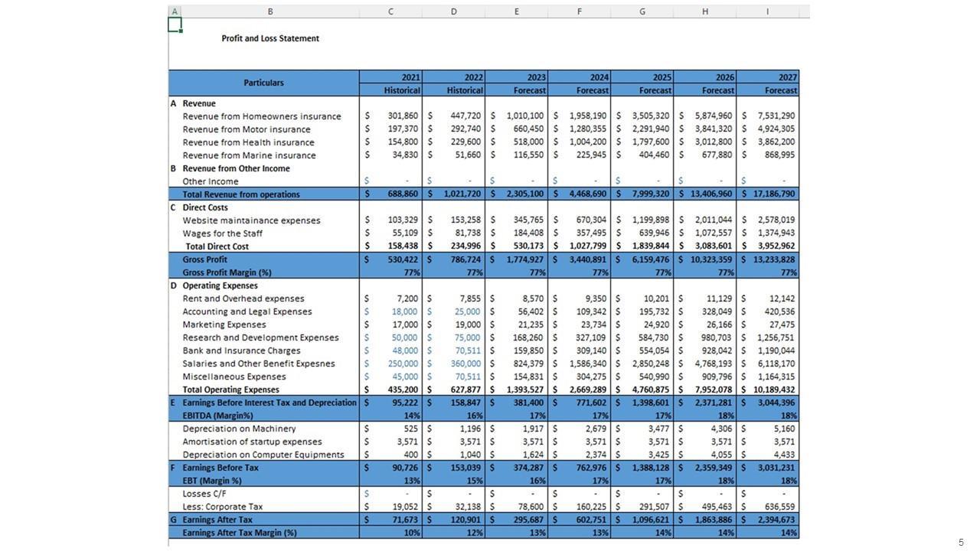This screenshot has height=551, width=980.
Task: Click the Profit and Loss Statement title
Action: tap(270, 38)
